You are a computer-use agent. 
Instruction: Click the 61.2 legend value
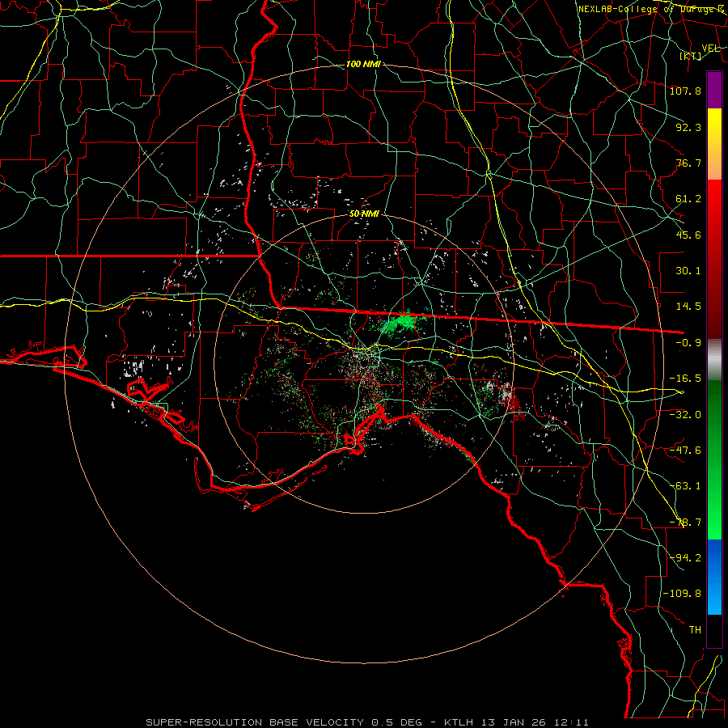pyautogui.click(x=688, y=199)
